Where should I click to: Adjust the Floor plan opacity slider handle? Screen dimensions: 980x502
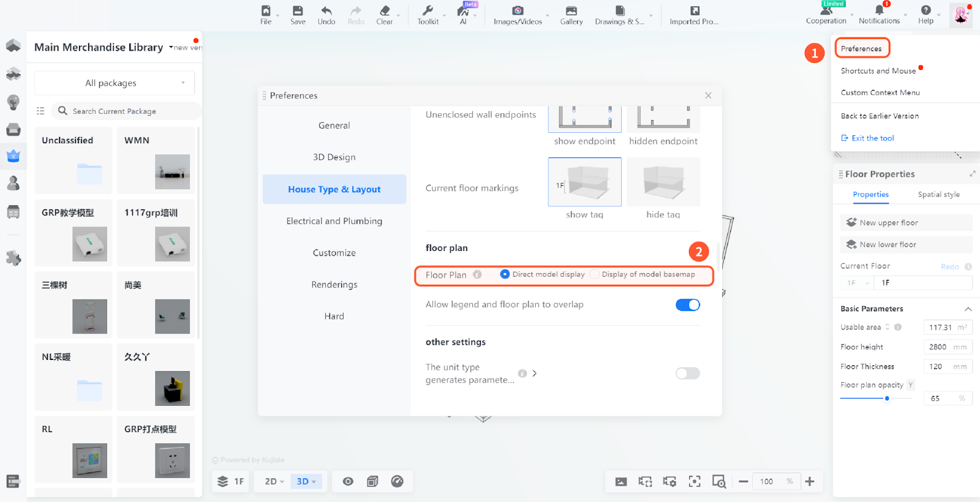point(887,399)
